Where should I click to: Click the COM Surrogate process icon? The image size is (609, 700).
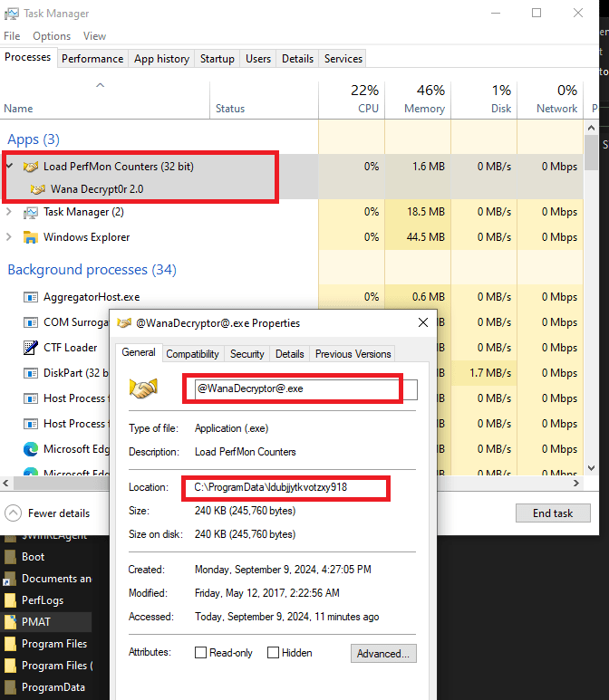coord(31,322)
